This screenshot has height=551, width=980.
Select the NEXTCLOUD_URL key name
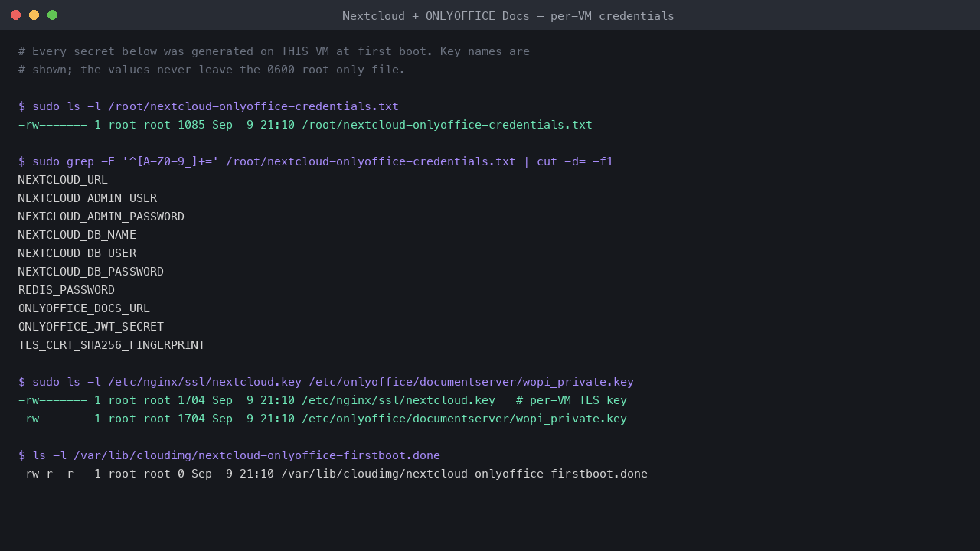point(63,180)
